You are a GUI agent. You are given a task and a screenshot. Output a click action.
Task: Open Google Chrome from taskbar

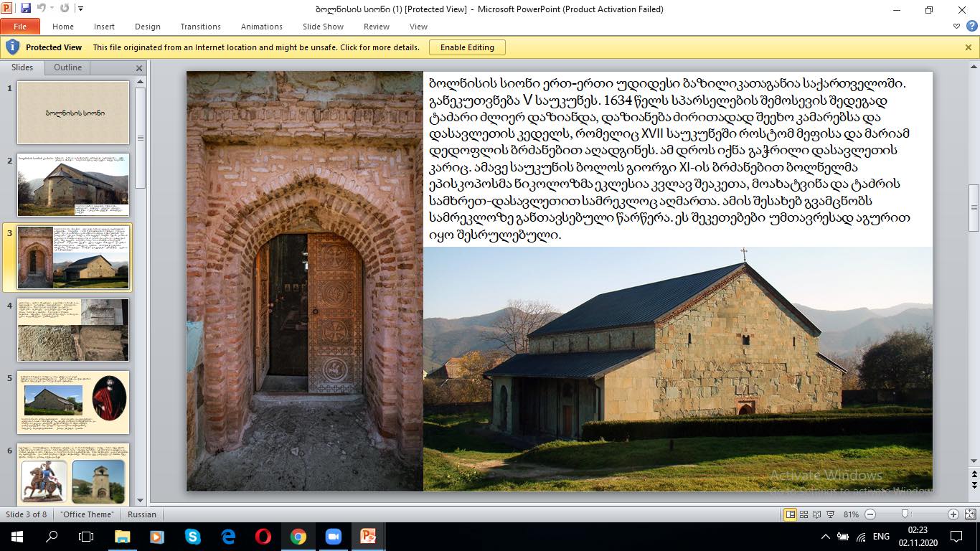pyautogui.click(x=298, y=537)
